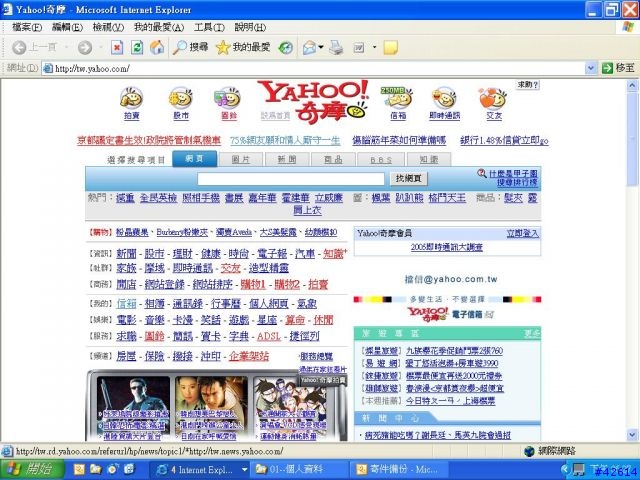
Task: Select the 網頁 search tab
Action: [x=195, y=159]
